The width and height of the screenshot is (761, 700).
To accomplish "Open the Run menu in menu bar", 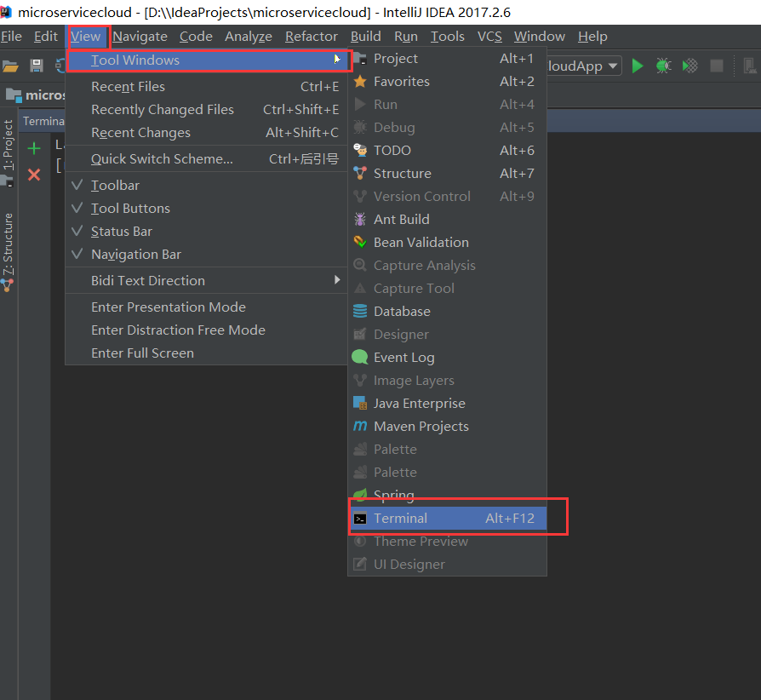I will 406,37.
